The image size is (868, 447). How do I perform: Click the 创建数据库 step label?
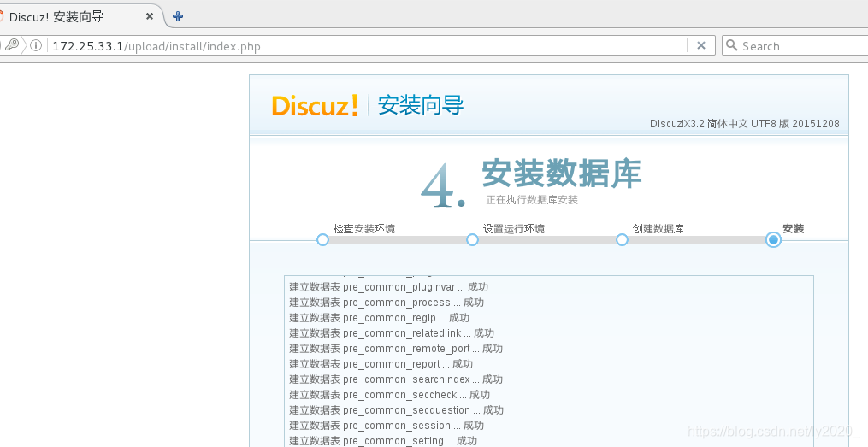pyautogui.click(x=658, y=228)
